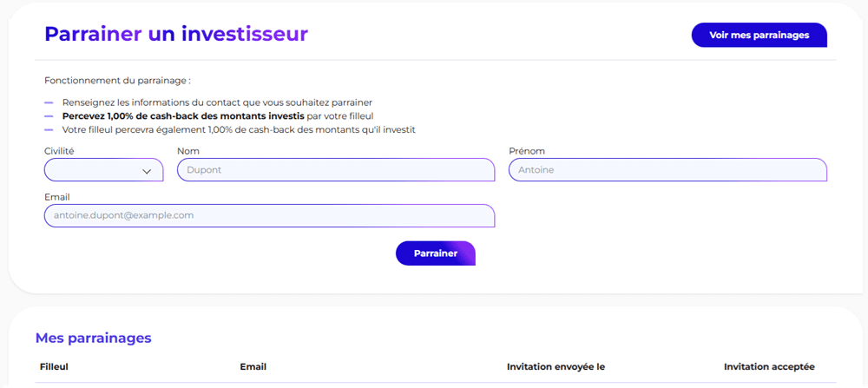
Task: Click the Votre filleul percevra bullet line
Action: point(239,130)
